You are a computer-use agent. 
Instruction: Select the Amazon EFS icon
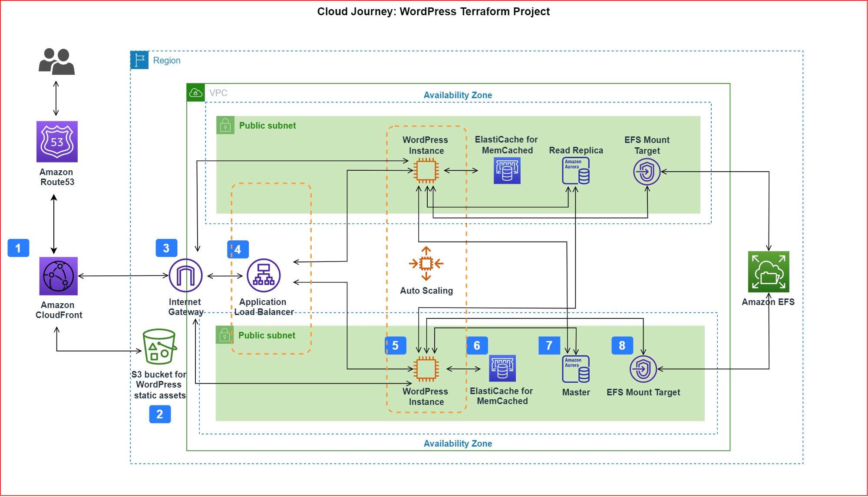(769, 272)
